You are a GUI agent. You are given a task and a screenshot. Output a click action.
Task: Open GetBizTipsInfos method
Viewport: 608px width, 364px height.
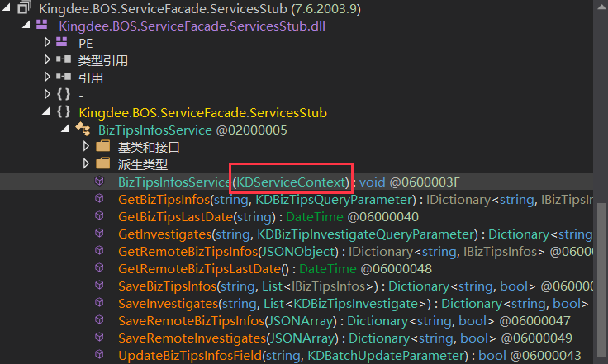pos(355,200)
